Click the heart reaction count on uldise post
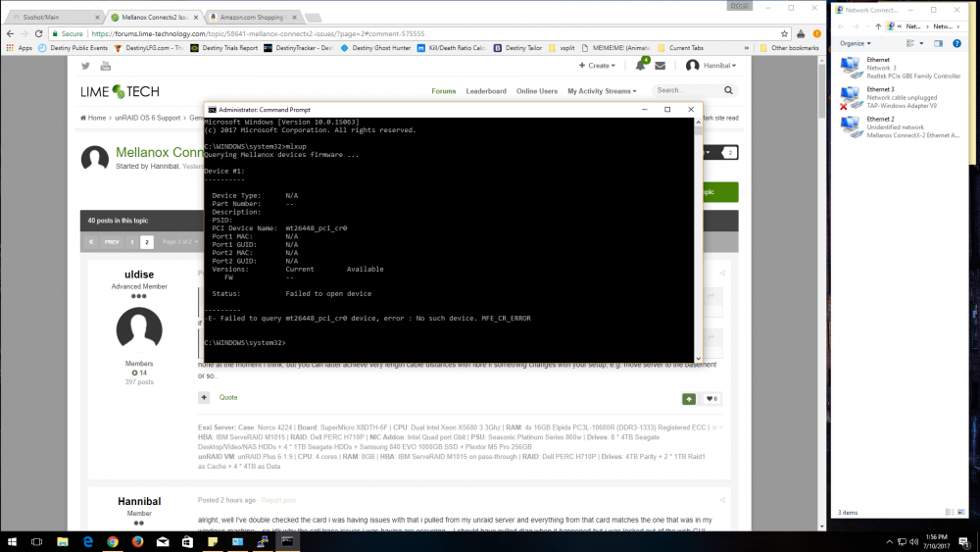Screen dimensions: 980x552 tap(711, 399)
